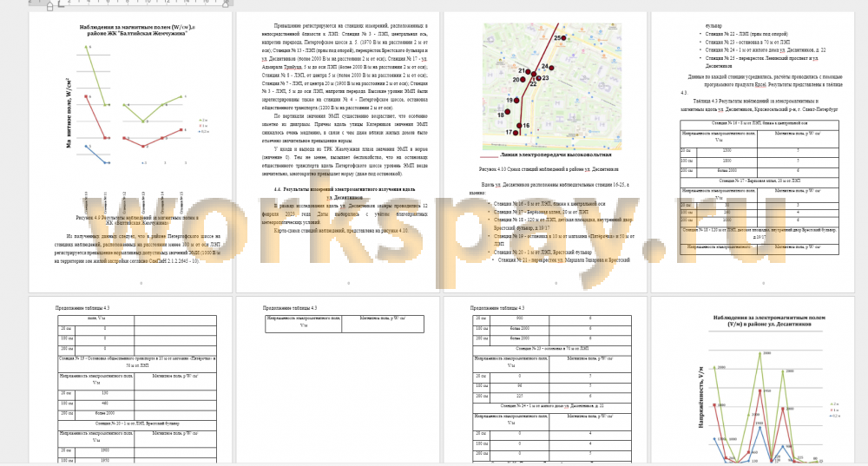This screenshot has width=868, height=466.
Task: Click axis label "Магнитное поле, W/см²" on first chart
Action: 69,113
